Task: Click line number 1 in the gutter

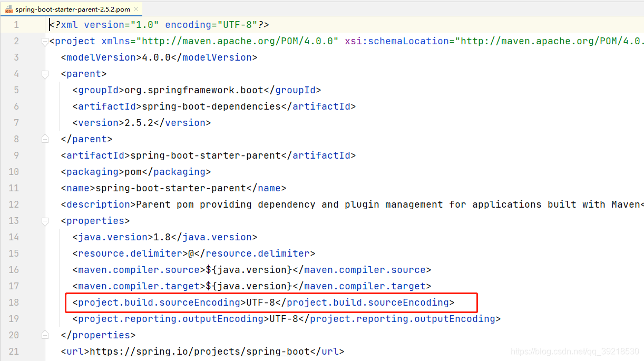Action: (x=16, y=25)
